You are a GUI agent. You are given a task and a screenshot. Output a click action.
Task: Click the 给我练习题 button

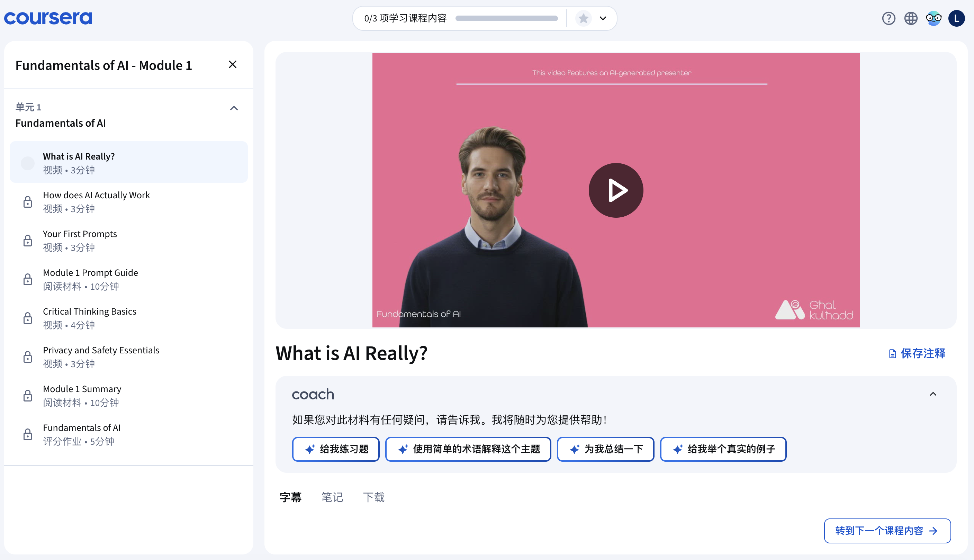pyautogui.click(x=336, y=449)
